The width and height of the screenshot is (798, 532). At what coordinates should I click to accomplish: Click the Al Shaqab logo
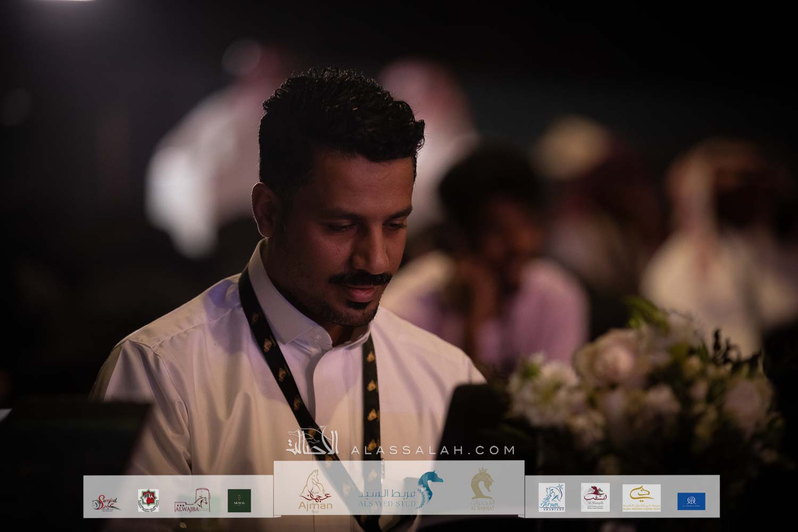pos(595,497)
